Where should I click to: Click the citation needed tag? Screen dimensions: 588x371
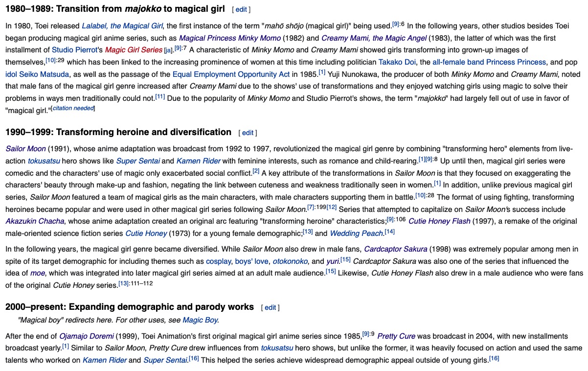(x=73, y=108)
